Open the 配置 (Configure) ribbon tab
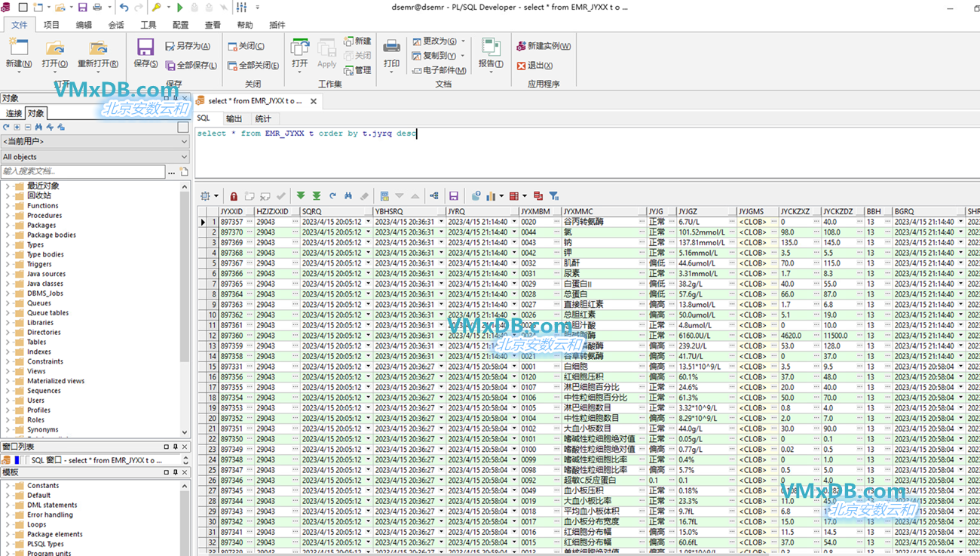 click(181, 25)
